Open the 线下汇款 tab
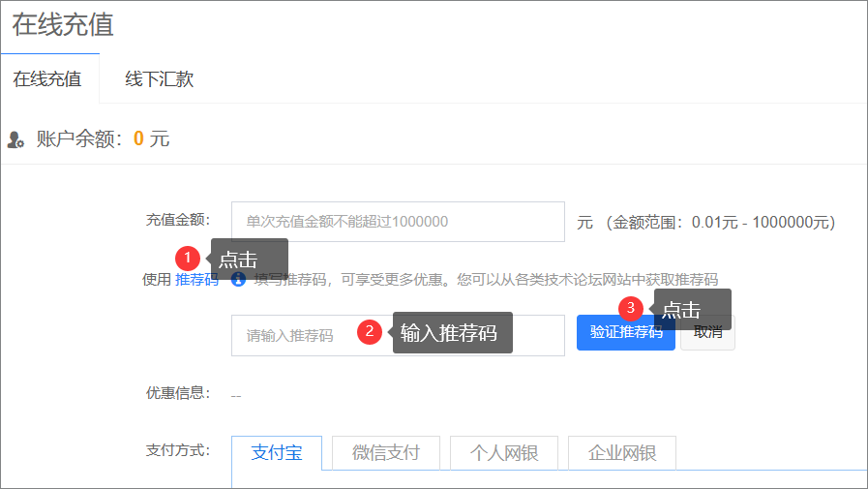Image resolution: width=868 pixels, height=489 pixels. (x=160, y=79)
